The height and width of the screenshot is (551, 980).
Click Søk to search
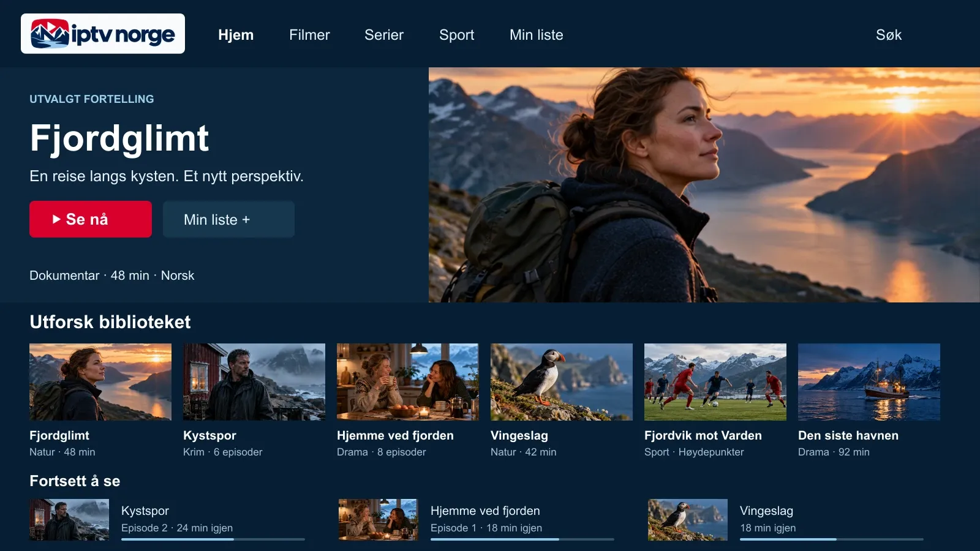889,35
